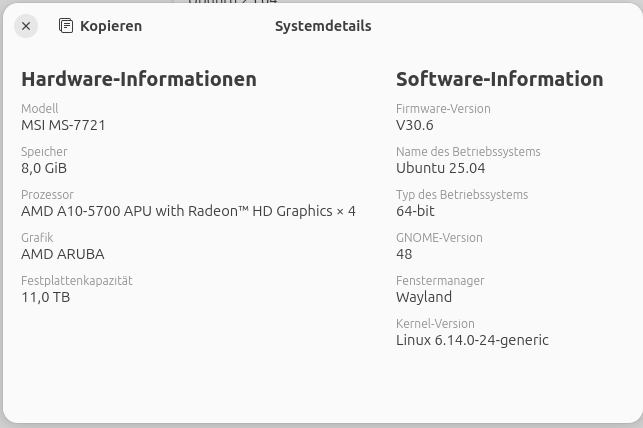The height and width of the screenshot is (428, 643).
Task: Click the Software-Information heading
Action: (499, 79)
